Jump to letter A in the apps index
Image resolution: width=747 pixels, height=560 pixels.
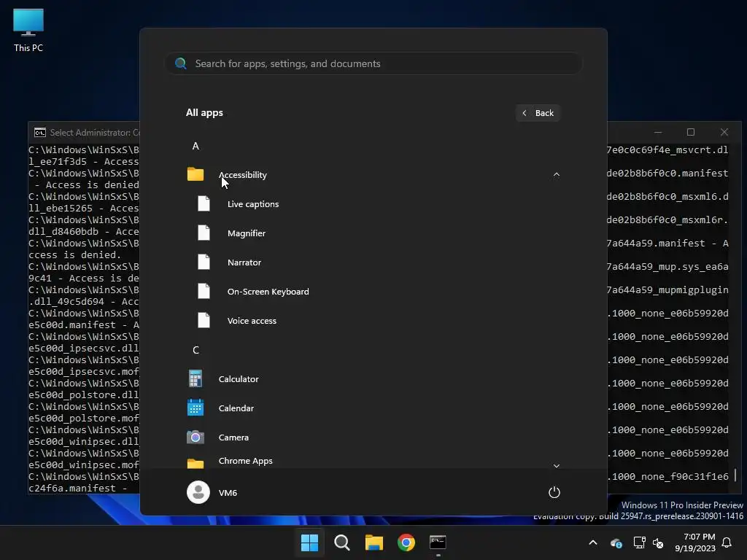(196, 146)
